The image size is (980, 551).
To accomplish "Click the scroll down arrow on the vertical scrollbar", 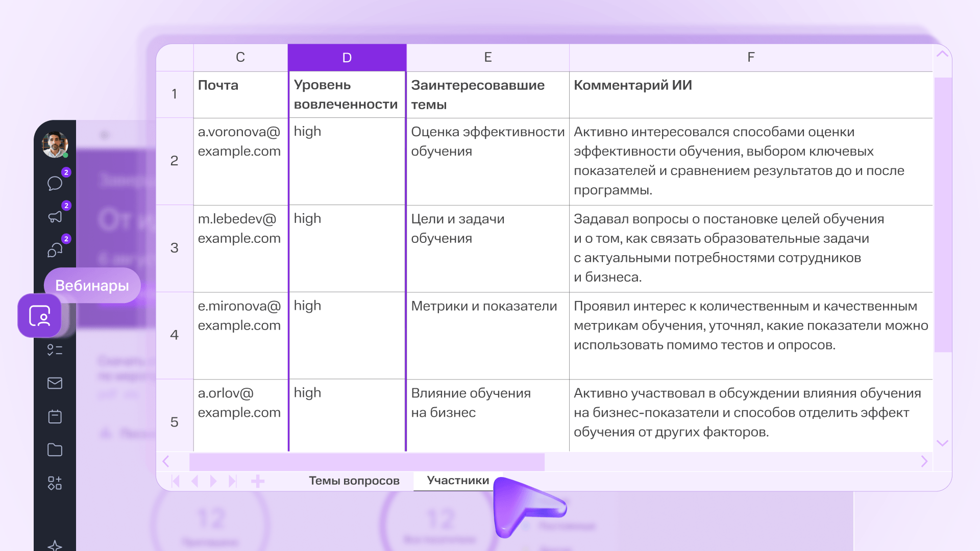I will (x=943, y=443).
